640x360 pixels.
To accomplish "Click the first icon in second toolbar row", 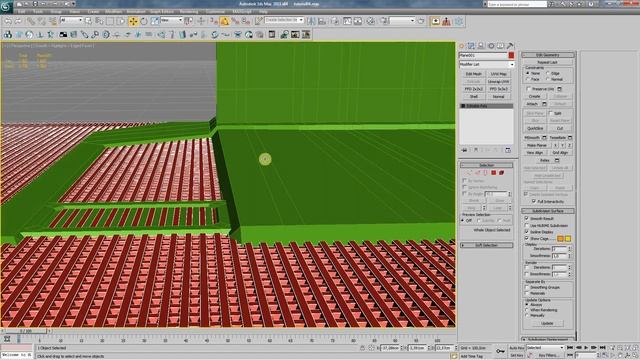I will [8, 35].
